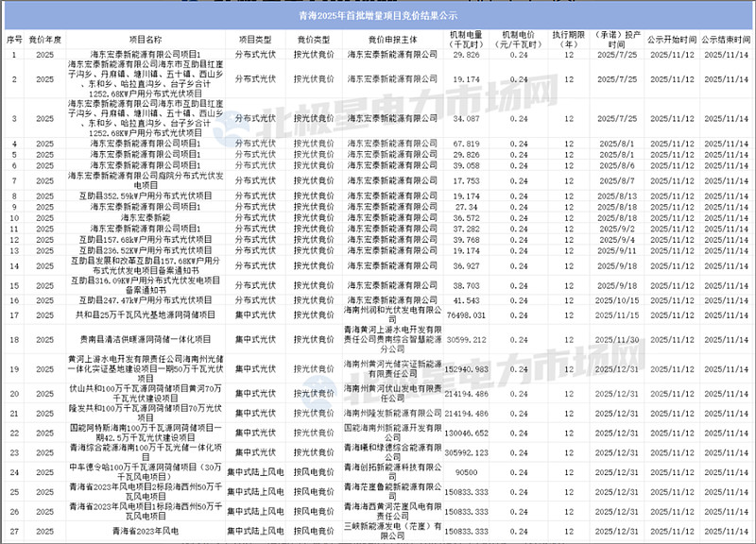The image size is (756, 544).
Task: Select the 序号 column header
Action: (x=14, y=40)
